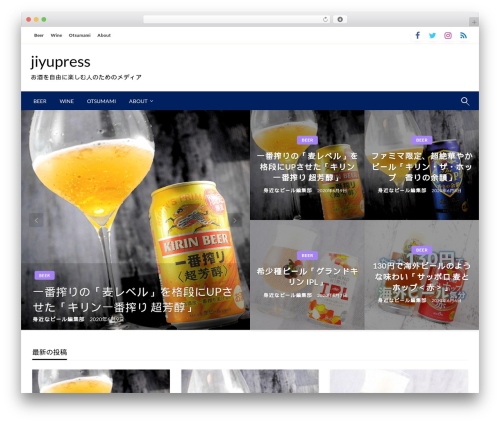Viewport: 500px width, 423px height.
Task: Go to the previous slide arrow
Action: (x=36, y=220)
